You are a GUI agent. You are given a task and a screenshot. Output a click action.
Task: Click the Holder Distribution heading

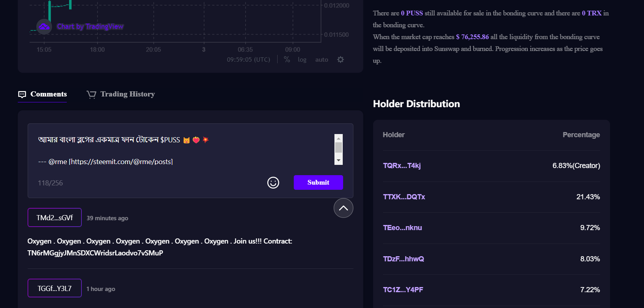point(417,104)
